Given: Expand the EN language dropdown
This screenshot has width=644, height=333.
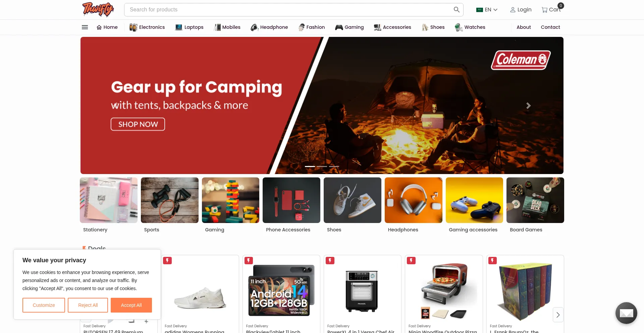Looking at the screenshot, I should pos(487,10).
